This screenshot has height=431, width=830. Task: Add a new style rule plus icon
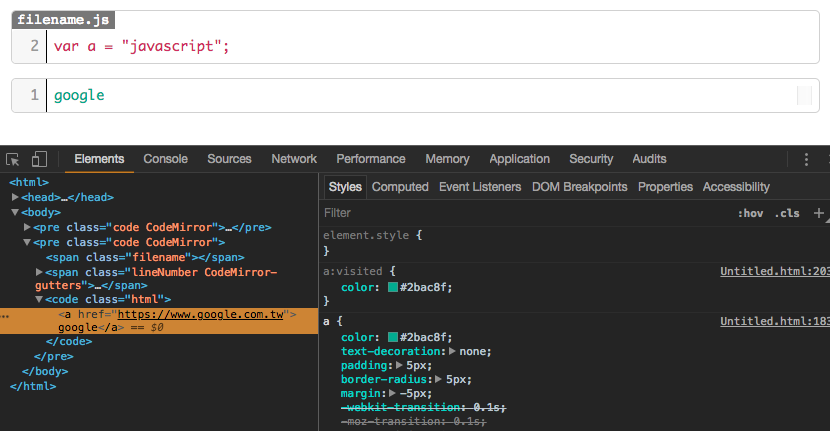pos(818,213)
